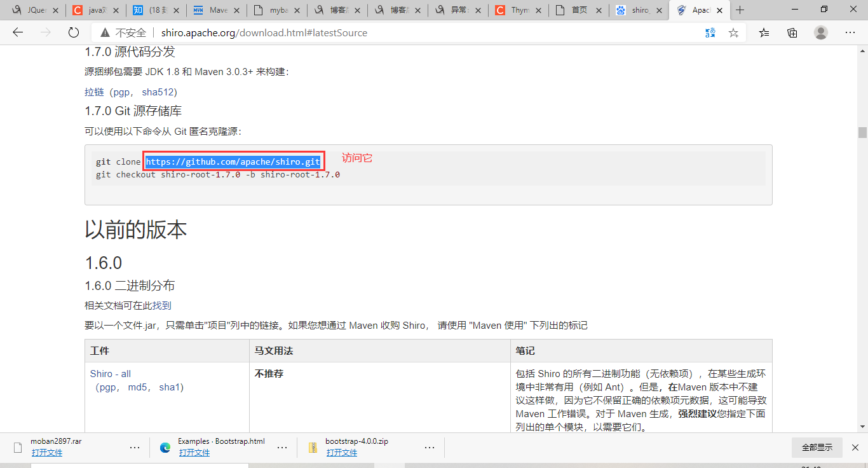This screenshot has width=868, height=468.
Task: Open a new tab with plus button
Action: click(x=740, y=10)
